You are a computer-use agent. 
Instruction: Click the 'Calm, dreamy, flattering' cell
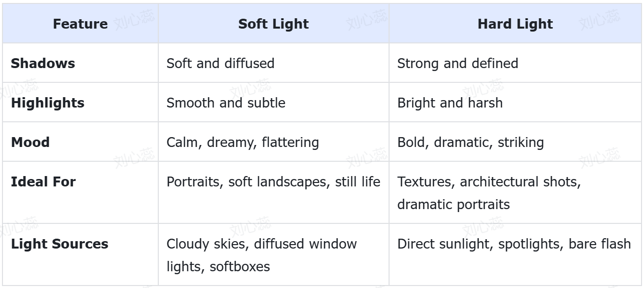[x=243, y=142]
